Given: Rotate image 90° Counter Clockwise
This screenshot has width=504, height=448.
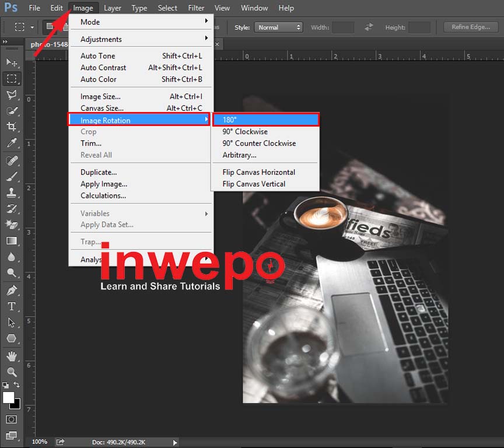Looking at the screenshot, I should click(x=266, y=143).
